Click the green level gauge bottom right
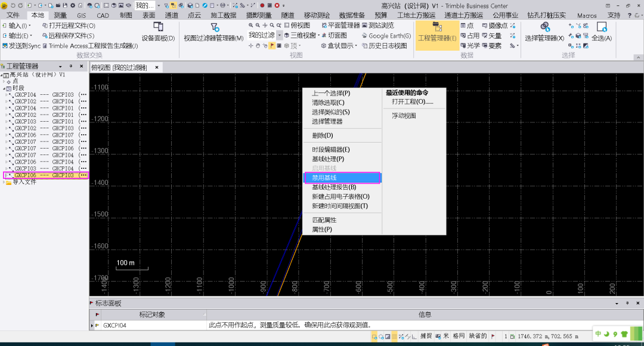Image resolution: width=644 pixels, height=346 pixels. tap(635, 333)
